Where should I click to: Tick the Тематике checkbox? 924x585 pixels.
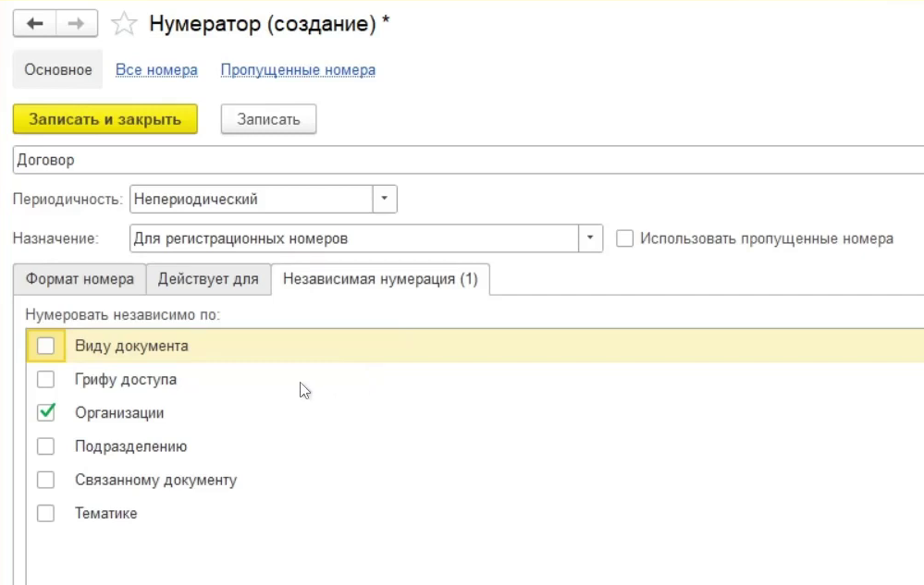tap(45, 514)
